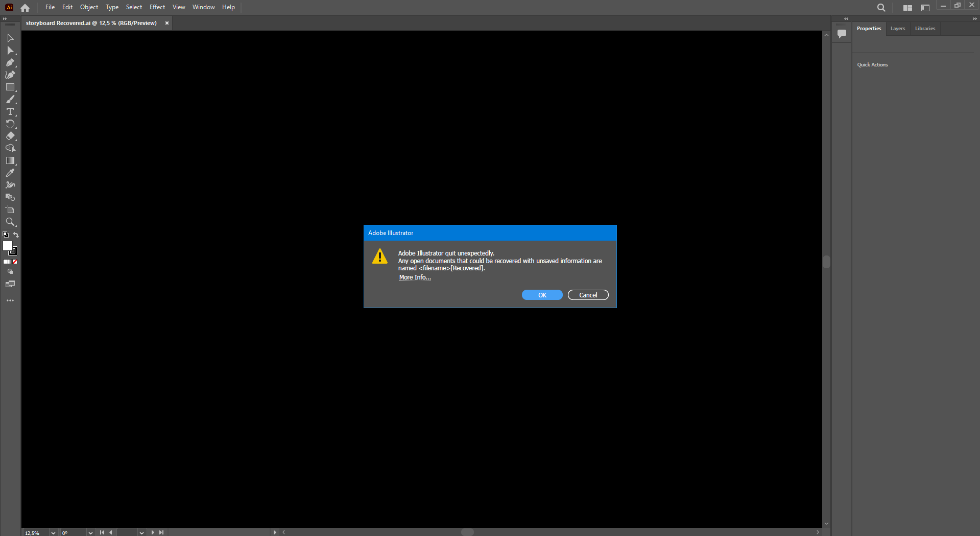Select the Pen tool
This screenshot has height=536, width=980.
point(10,62)
